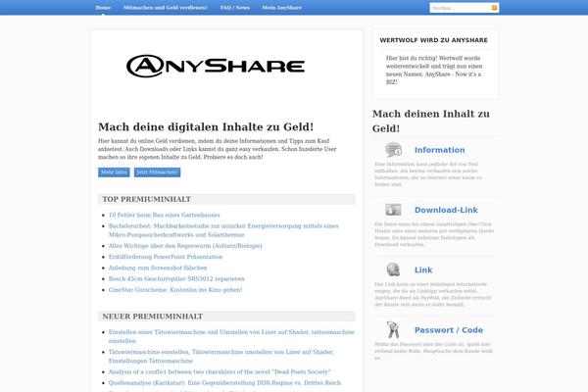
Task: Click WERTWOLF WIRD ZU ANYSHARE heading
Action: point(434,40)
